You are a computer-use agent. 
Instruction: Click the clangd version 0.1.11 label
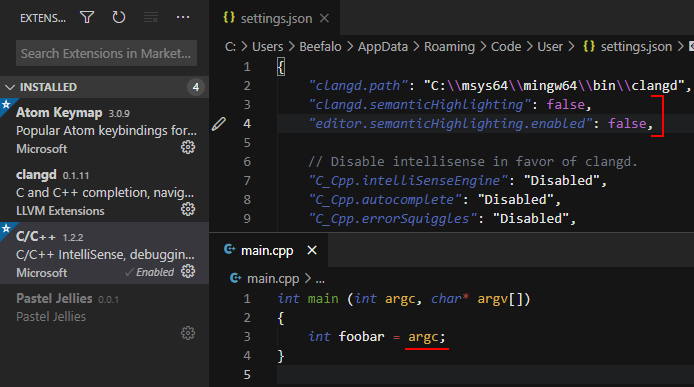(x=76, y=176)
